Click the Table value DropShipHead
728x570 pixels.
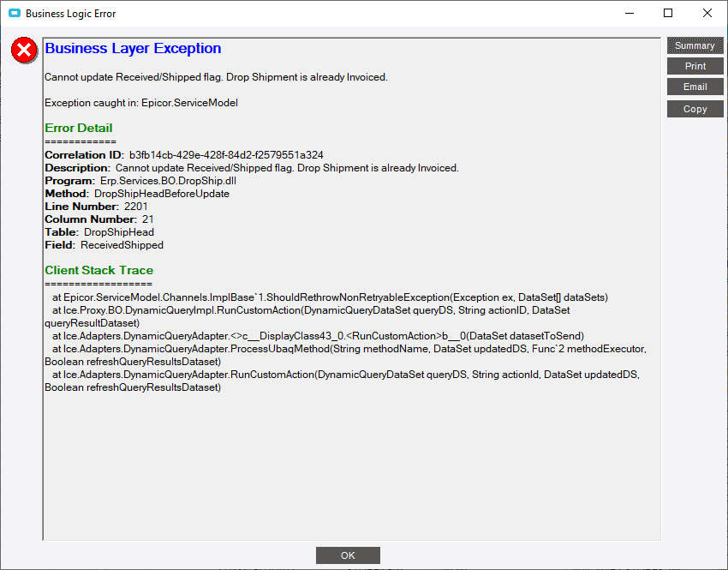[x=119, y=232]
